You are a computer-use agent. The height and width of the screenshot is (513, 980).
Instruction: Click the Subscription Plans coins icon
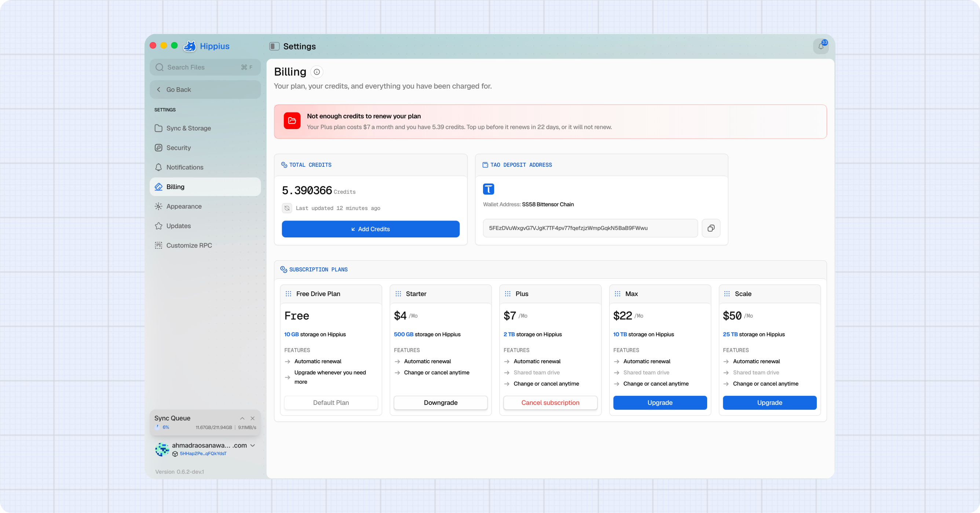[x=284, y=269]
